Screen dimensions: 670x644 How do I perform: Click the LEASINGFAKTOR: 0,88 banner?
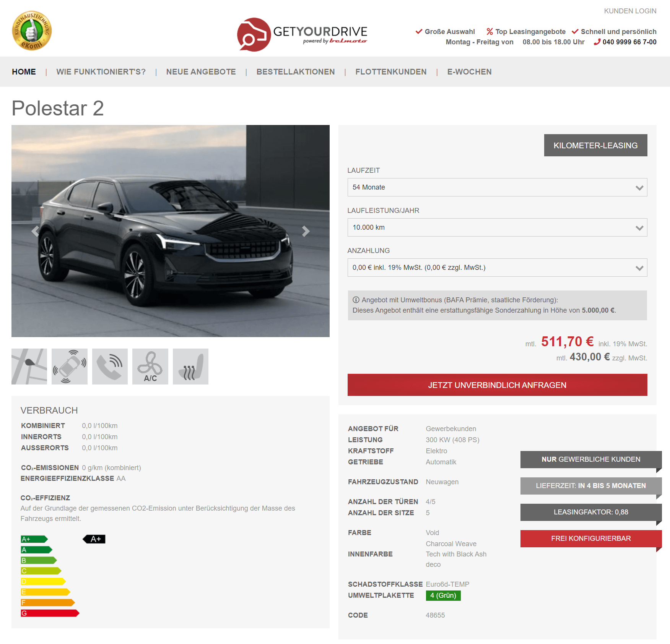(591, 512)
